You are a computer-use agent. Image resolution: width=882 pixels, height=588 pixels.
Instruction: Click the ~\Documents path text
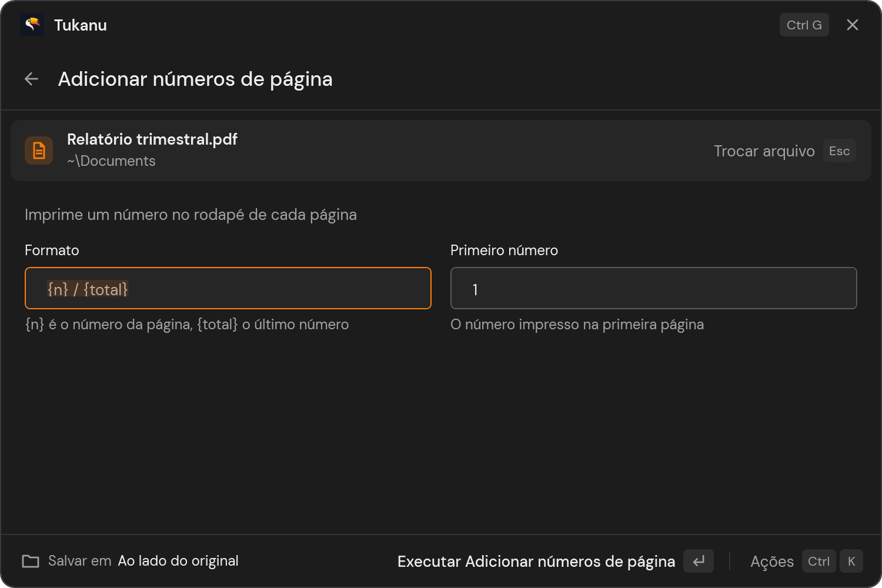(111, 161)
